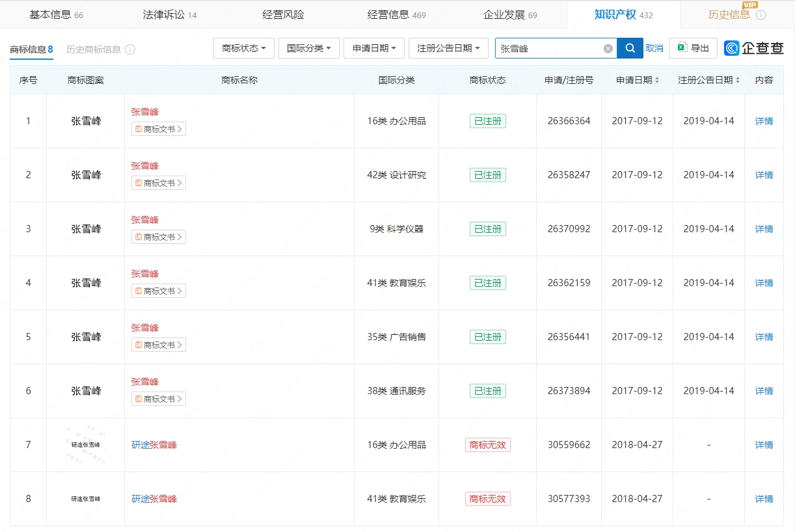Switch to 经营风险 tab

pos(283,14)
